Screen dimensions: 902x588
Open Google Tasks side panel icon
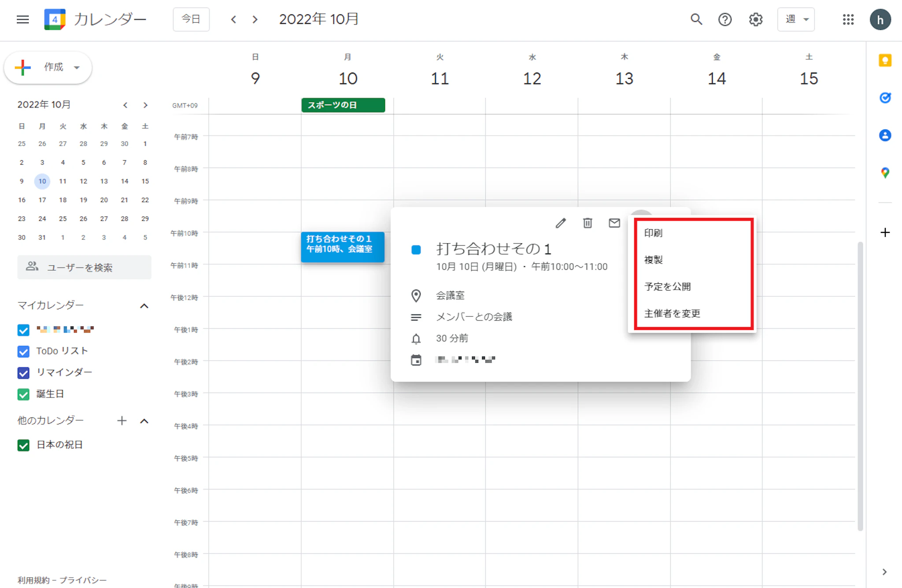(x=885, y=98)
